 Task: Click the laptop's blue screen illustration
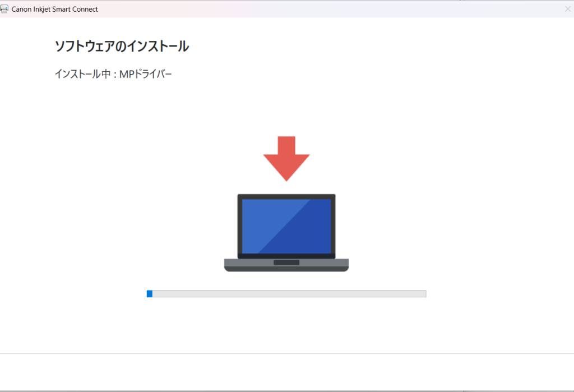coord(286,227)
